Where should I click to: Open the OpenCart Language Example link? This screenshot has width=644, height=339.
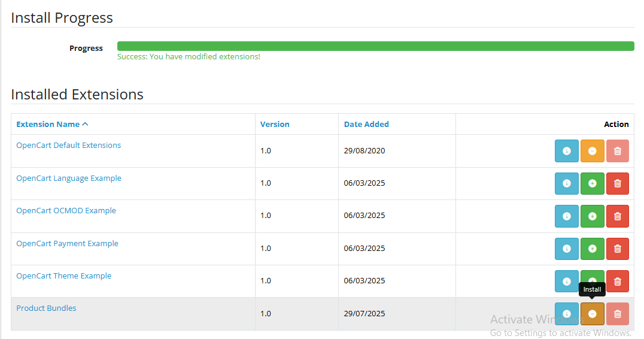(69, 178)
